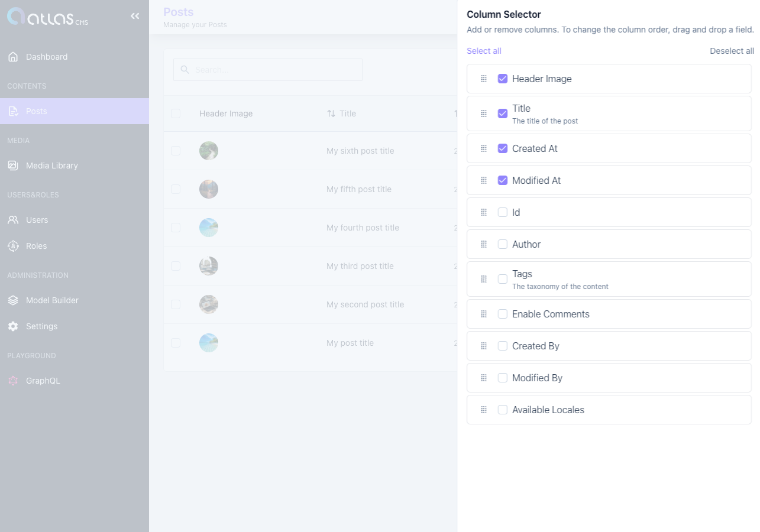Click the Media Library image icon

click(13, 166)
